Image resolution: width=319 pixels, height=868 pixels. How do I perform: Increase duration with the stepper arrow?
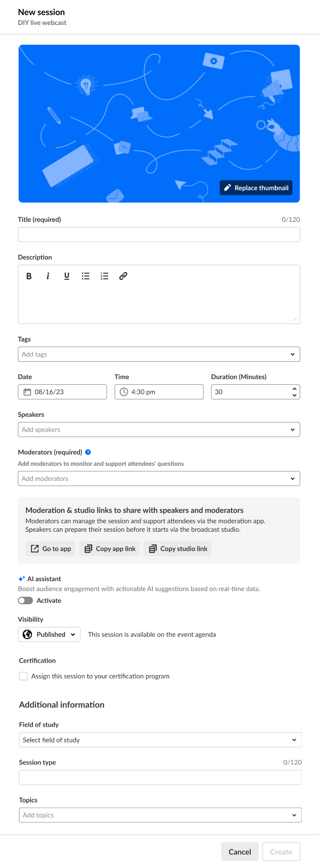(295, 389)
